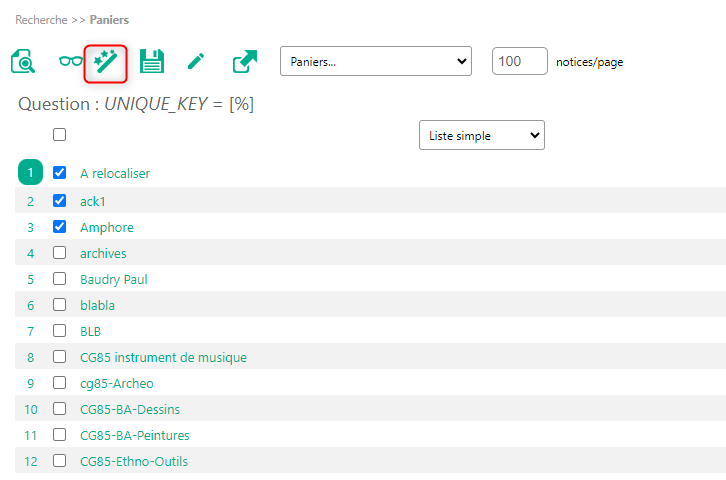Open the CG85 instrument de musique link
This screenshot has width=726, height=480.
(x=163, y=357)
